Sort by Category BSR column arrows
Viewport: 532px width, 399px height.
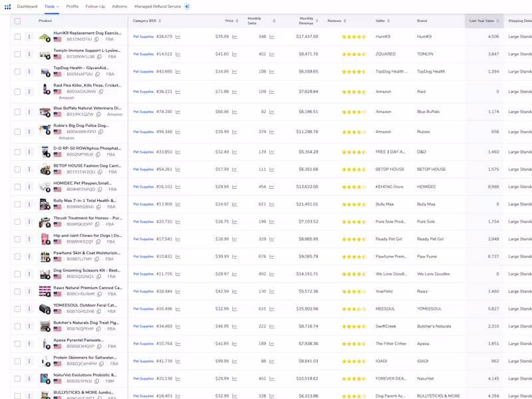tap(160, 21)
